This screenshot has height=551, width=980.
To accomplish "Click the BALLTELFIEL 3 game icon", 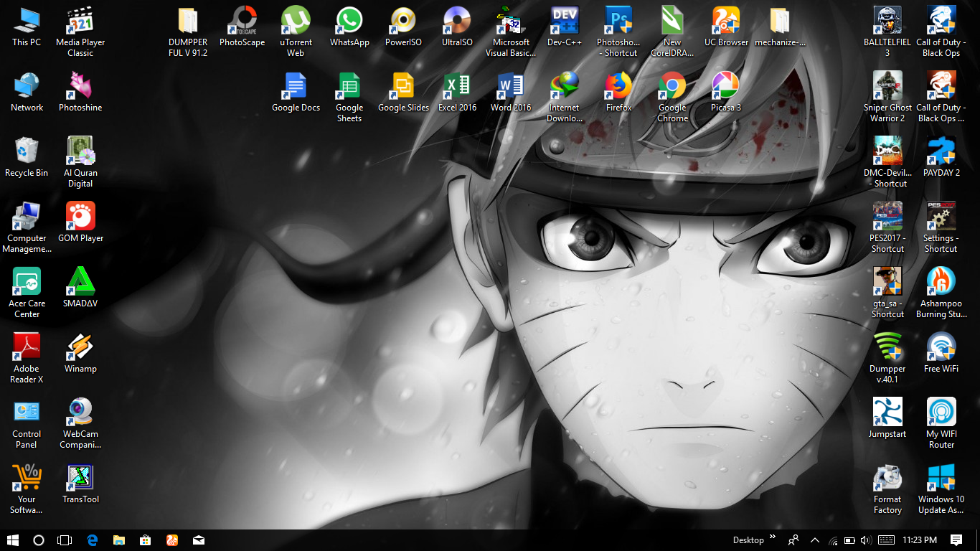I will coord(887,21).
